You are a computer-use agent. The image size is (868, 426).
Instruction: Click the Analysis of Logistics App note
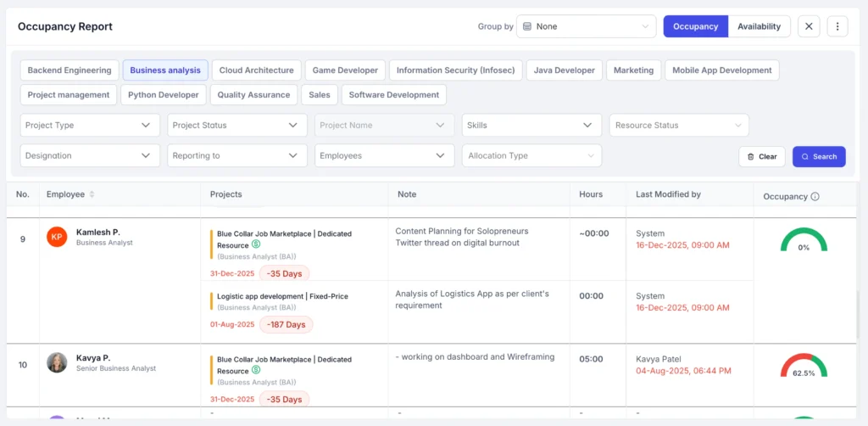coord(471,300)
